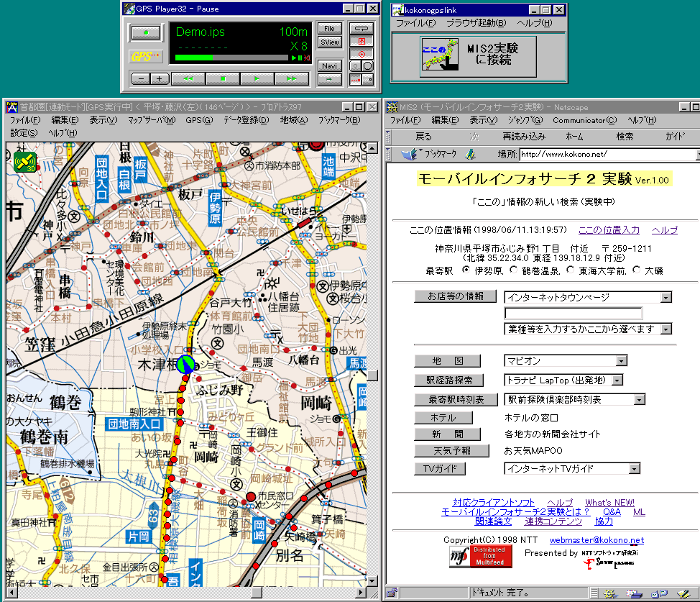Open the インターネットTVガイド dropdown
Viewport: 700px width, 602px height.
634,469
